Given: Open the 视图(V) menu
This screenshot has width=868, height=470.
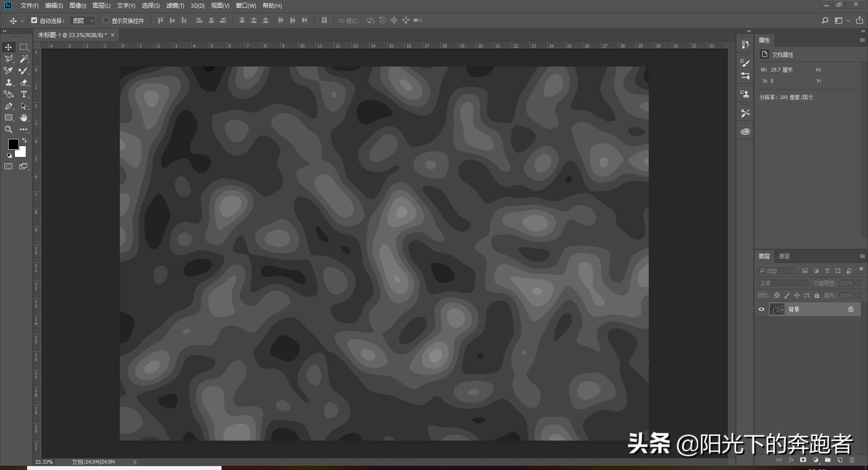Looking at the screenshot, I should click(220, 5).
